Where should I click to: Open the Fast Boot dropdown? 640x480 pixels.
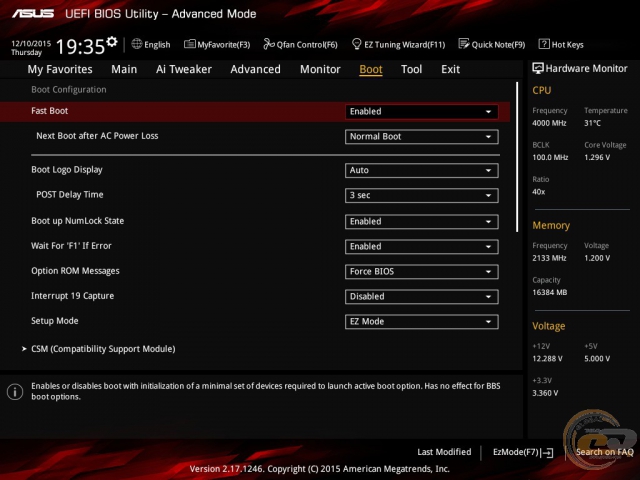pos(421,112)
